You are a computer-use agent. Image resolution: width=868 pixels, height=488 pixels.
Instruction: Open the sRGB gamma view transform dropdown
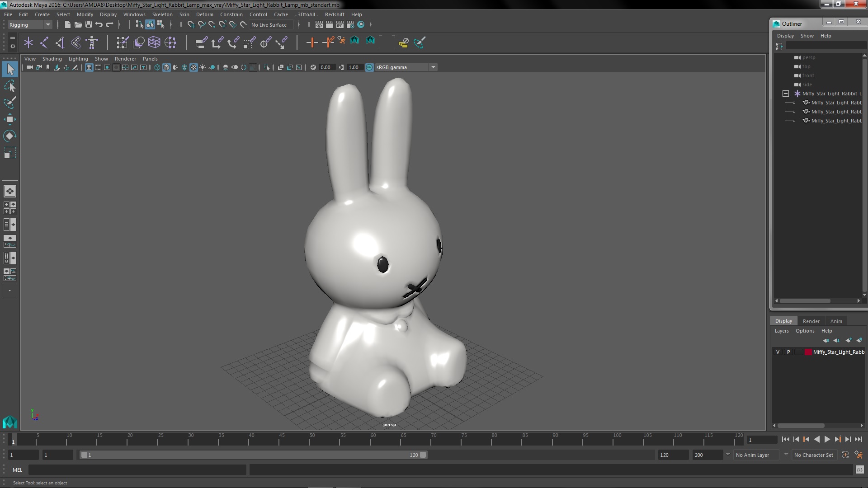tap(406, 67)
